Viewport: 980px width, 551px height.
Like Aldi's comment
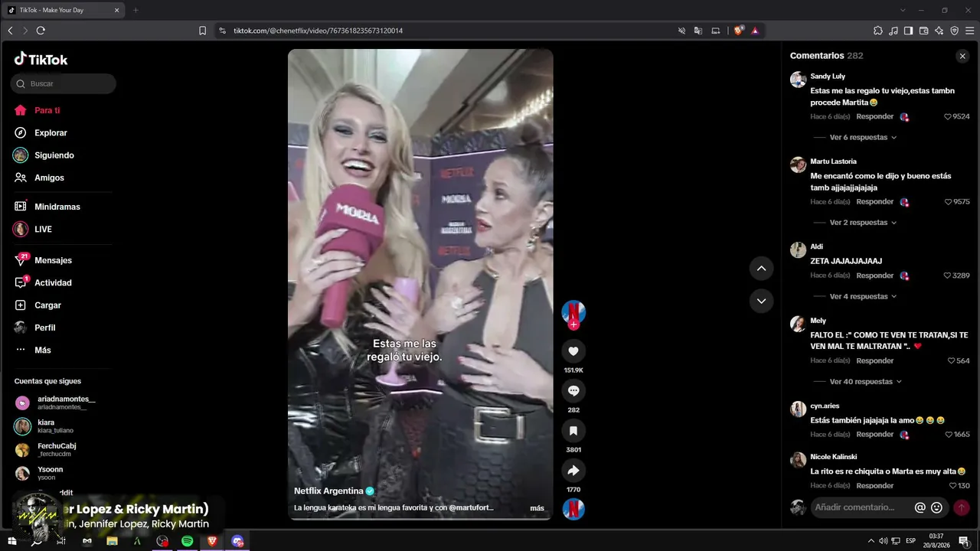coord(948,275)
